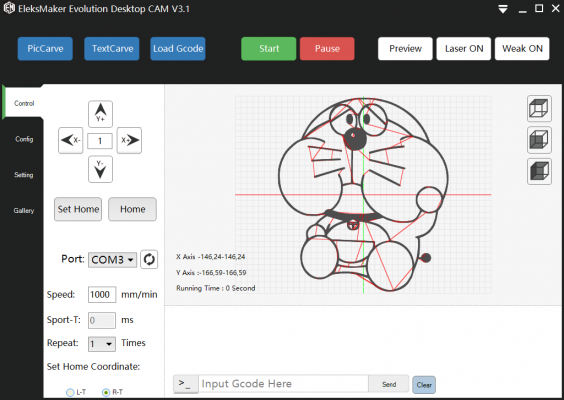Jog right using the X+ arrow
This screenshot has height=400, width=564.
click(x=129, y=140)
